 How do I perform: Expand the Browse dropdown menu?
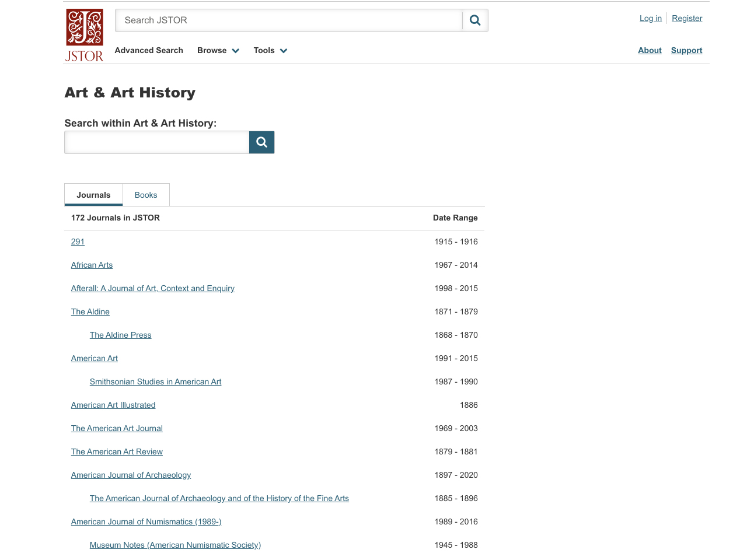tap(218, 50)
